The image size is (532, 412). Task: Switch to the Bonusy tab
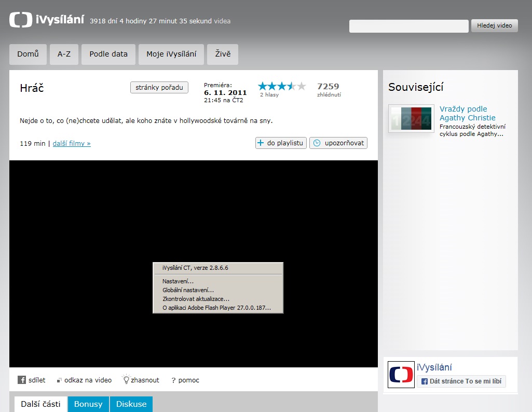click(x=88, y=404)
